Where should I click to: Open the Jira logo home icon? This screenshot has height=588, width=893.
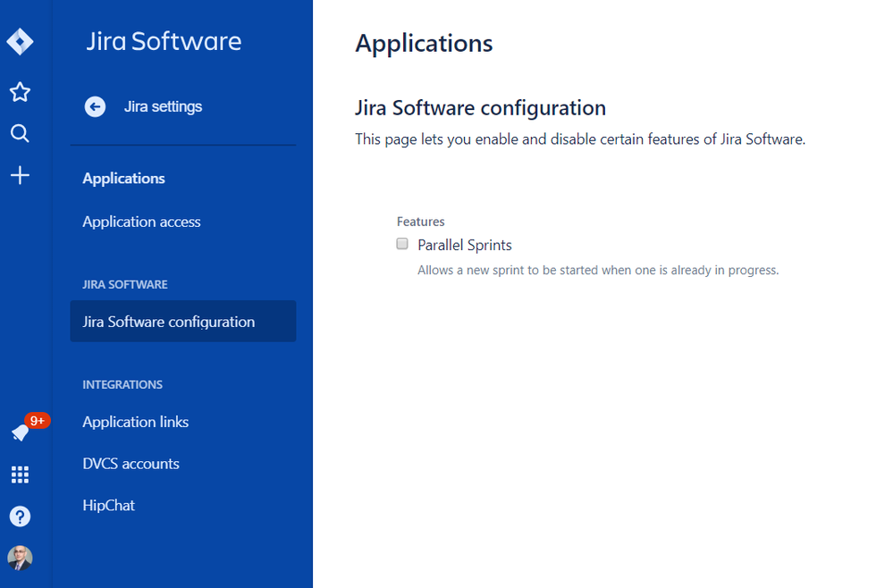click(x=20, y=41)
